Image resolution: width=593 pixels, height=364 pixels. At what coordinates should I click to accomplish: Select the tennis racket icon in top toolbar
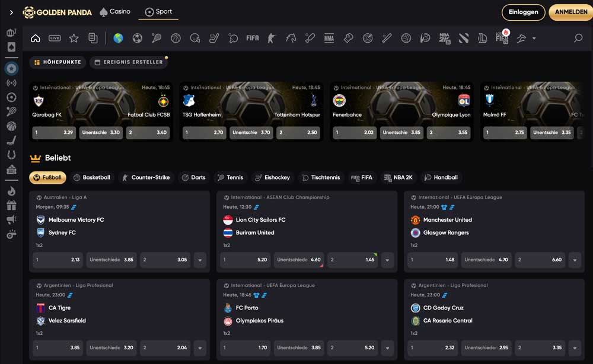tap(157, 38)
